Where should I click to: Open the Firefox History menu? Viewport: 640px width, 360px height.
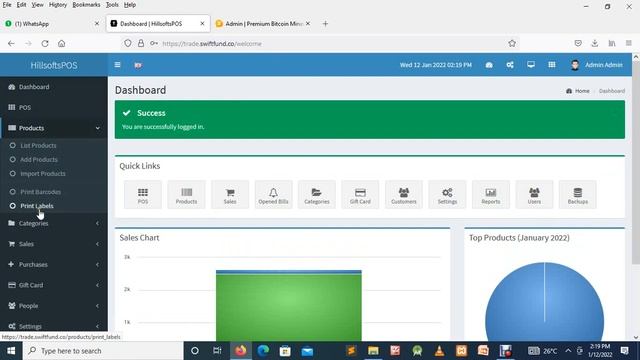pos(58,5)
